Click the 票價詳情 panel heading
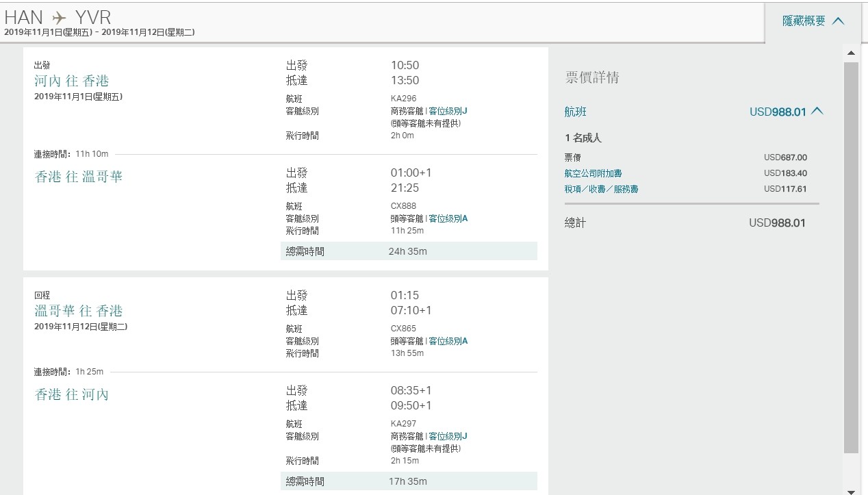The width and height of the screenshot is (868, 495). pyautogui.click(x=592, y=77)
